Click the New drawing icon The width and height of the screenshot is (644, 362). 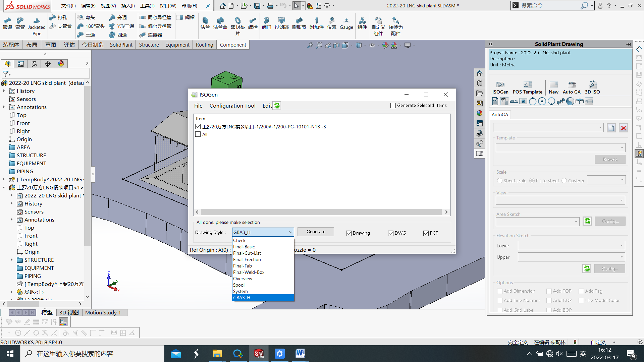point(553,87)
